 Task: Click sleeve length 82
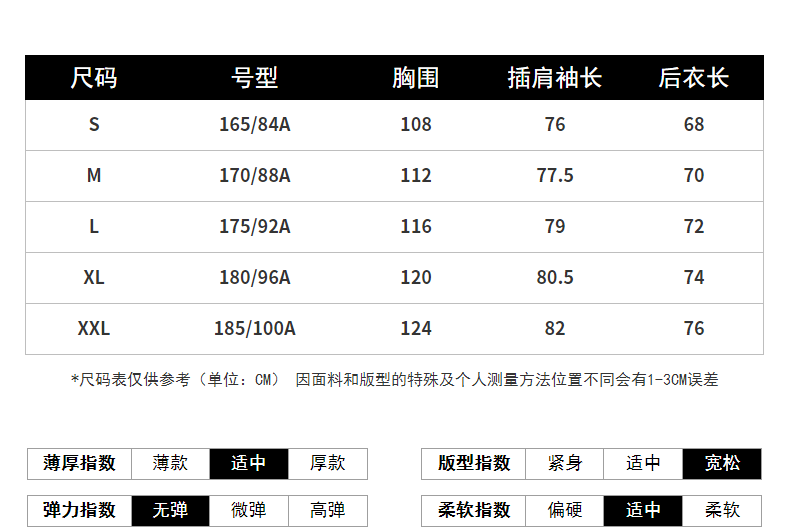(x=555, y=328)
